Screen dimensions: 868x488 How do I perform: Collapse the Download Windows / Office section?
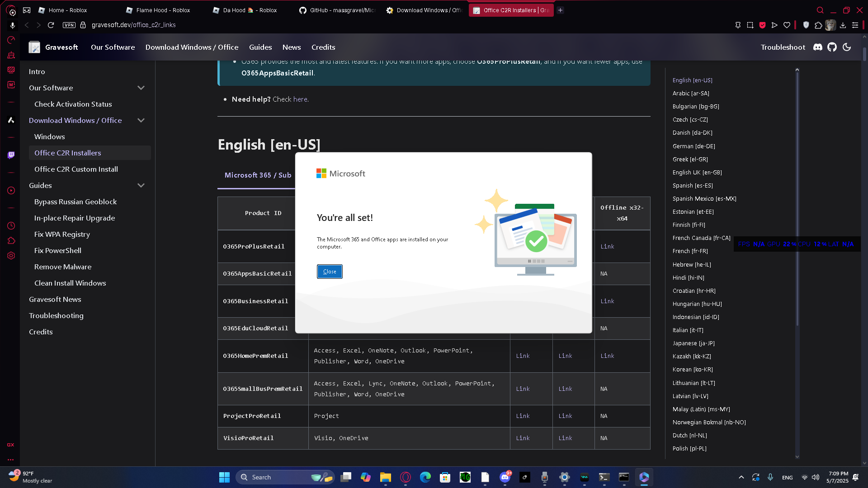(141, 120)
